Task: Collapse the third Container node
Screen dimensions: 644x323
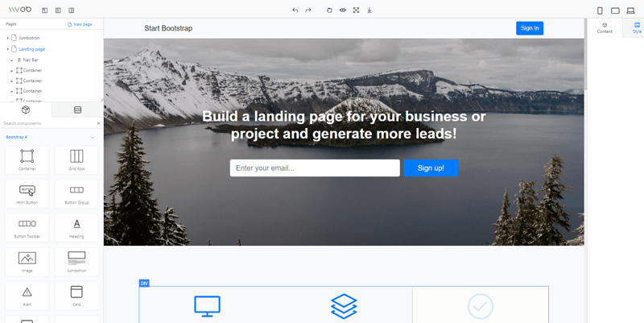Action: coord(12,91)
